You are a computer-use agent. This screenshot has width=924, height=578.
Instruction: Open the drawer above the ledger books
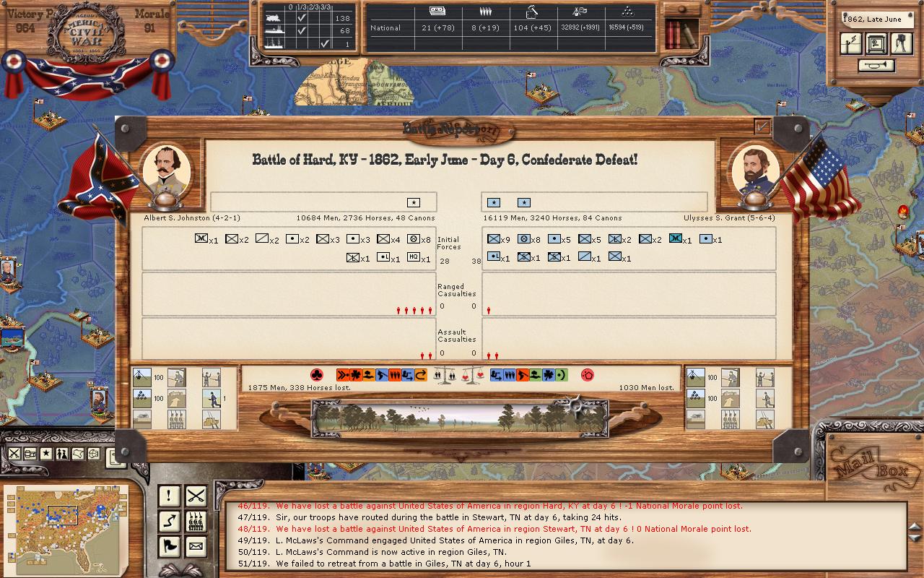coord(681,9)
